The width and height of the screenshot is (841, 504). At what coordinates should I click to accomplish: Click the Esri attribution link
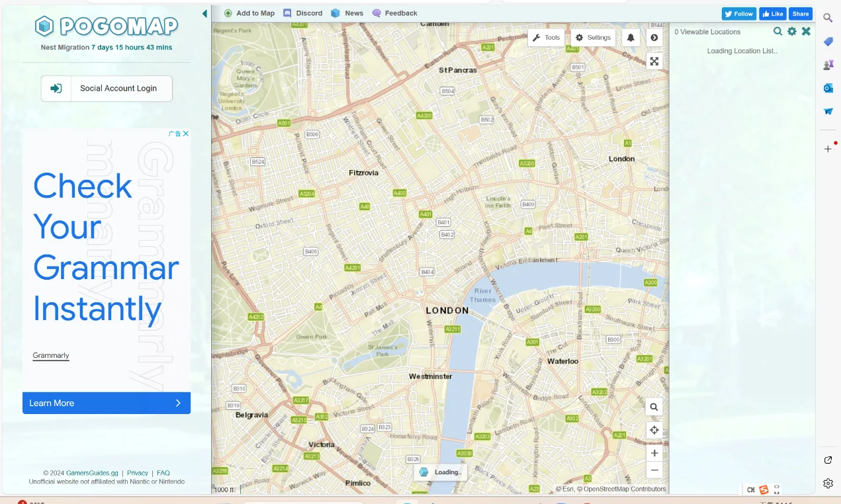coord(568,489)
